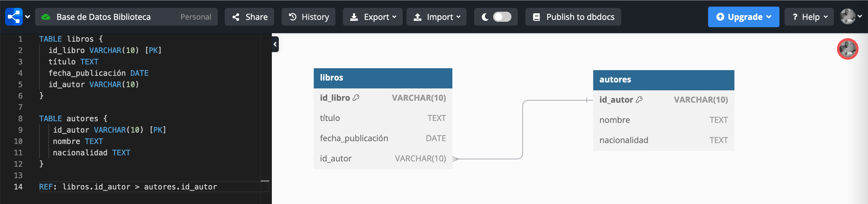Open the Upgrade dropdown
The image size is (868, 204).
(743, 17)
